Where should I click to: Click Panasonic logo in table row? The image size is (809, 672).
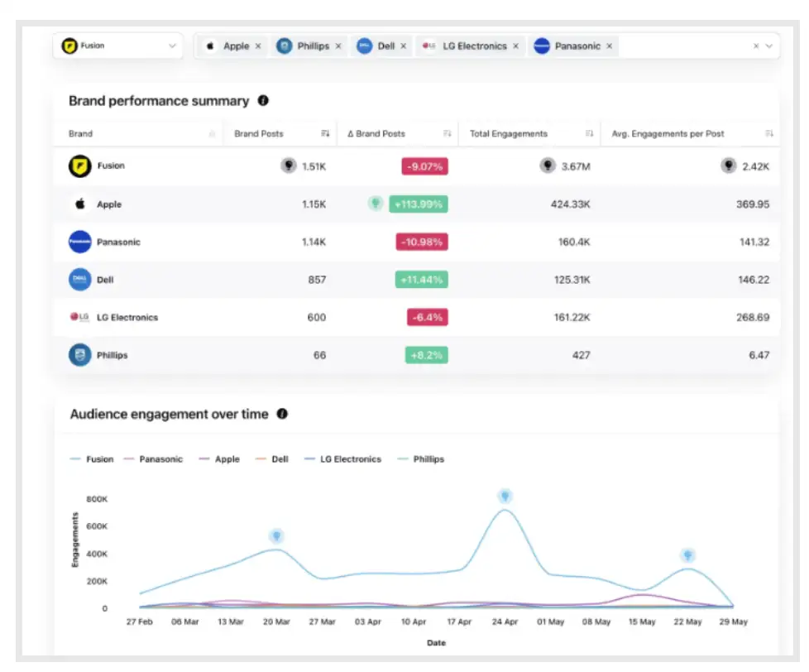[x=80, y=242]
